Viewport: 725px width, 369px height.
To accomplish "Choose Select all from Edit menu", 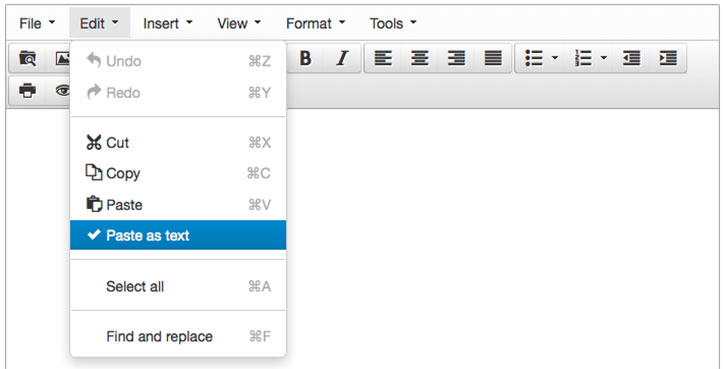I will (x=178, y=286).
